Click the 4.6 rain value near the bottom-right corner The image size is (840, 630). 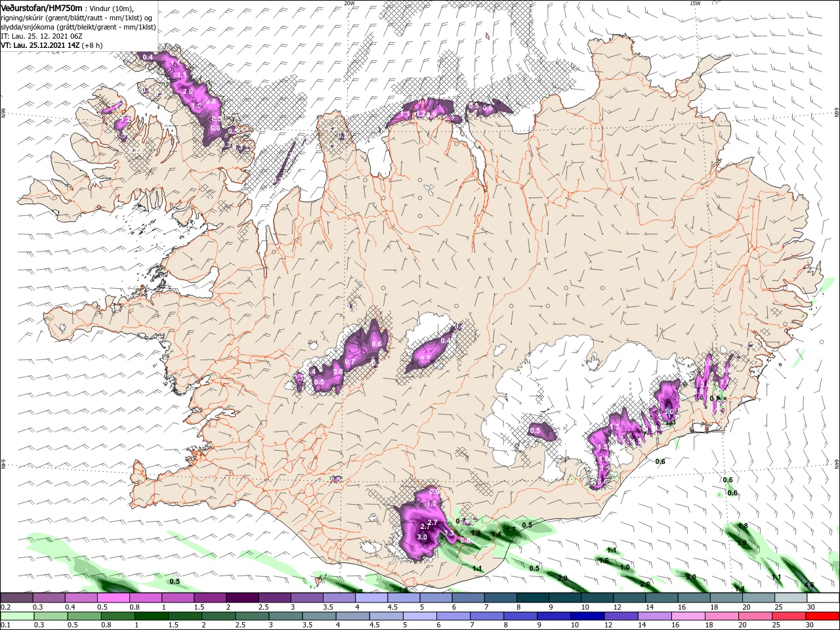click(x=809, y=585)
